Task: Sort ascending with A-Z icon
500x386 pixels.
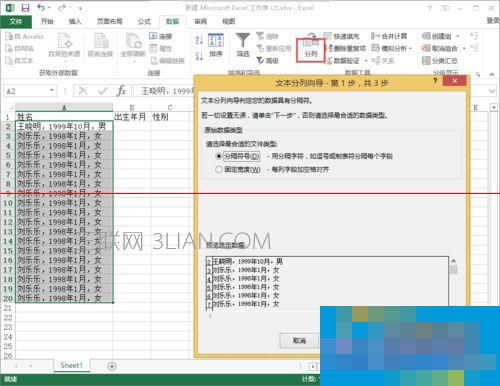Action: click(199, 40)
